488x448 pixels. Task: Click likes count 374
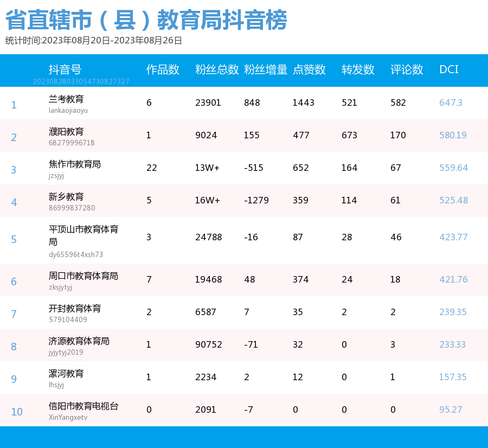click(x=300, y=279)
